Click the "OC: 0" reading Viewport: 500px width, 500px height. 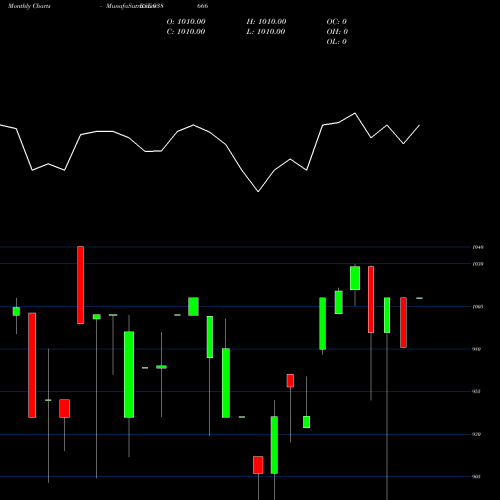click(x=336, y=22)
